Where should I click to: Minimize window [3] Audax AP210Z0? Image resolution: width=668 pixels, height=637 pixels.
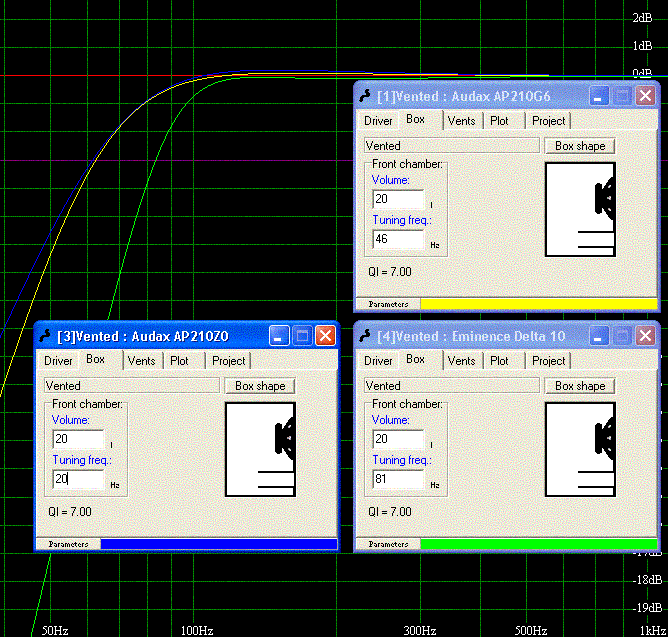pyautogui.click(x=279, y=336)
